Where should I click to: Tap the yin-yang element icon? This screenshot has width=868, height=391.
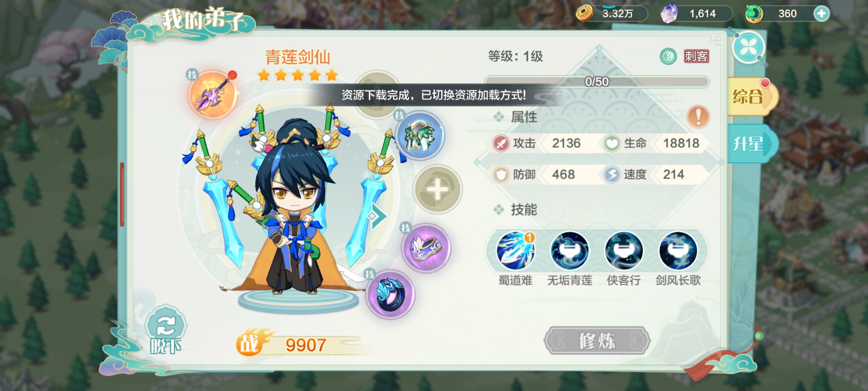tap(668, 56)
